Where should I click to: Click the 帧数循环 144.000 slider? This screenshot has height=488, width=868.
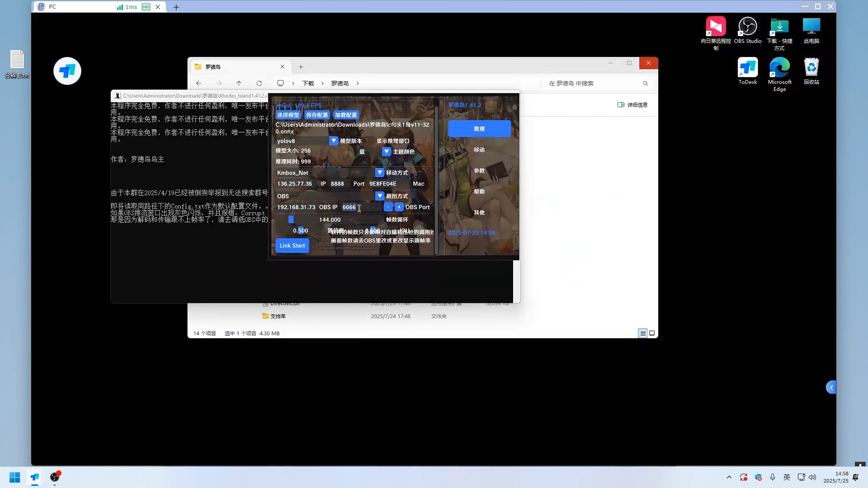click(x=329, y=220)
